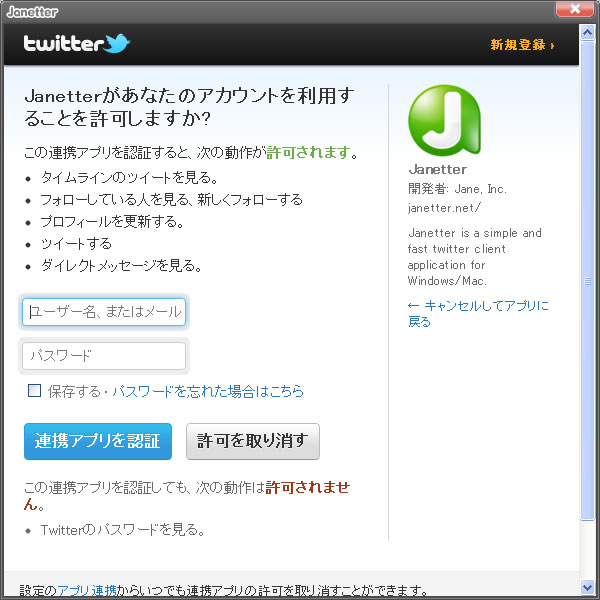Click the arrow next to 新規登録
Viewport: 600px width, 600px height.
(x=552, y=46)
